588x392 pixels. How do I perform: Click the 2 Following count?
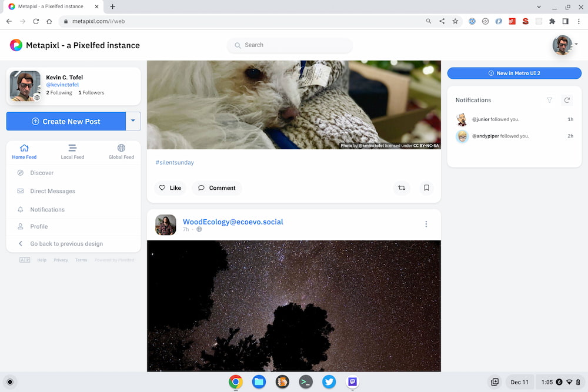[x=59, y=93]
